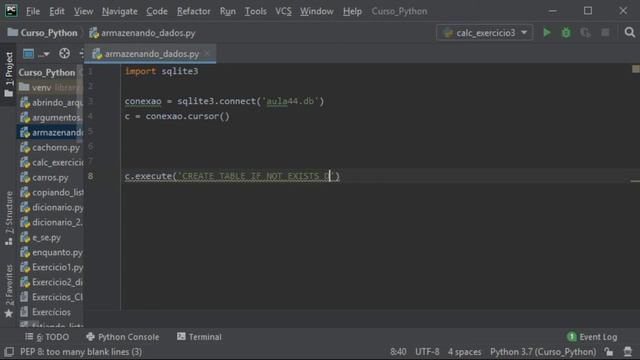Click the inspector hector icon in status bar
The height and width of the screenshot is (360, 640).
(628, 351)
